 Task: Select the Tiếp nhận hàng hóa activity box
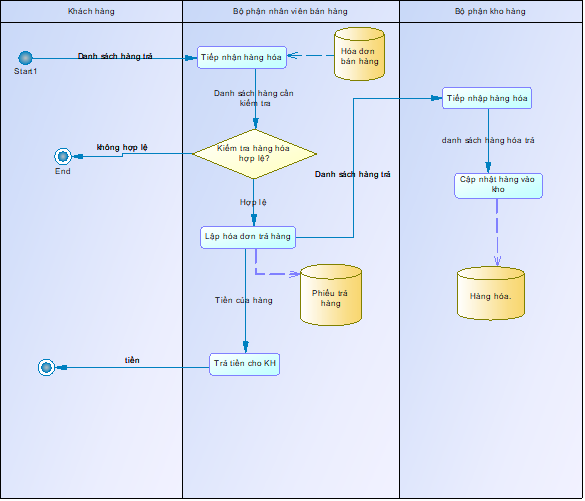(x=242, y=57)
